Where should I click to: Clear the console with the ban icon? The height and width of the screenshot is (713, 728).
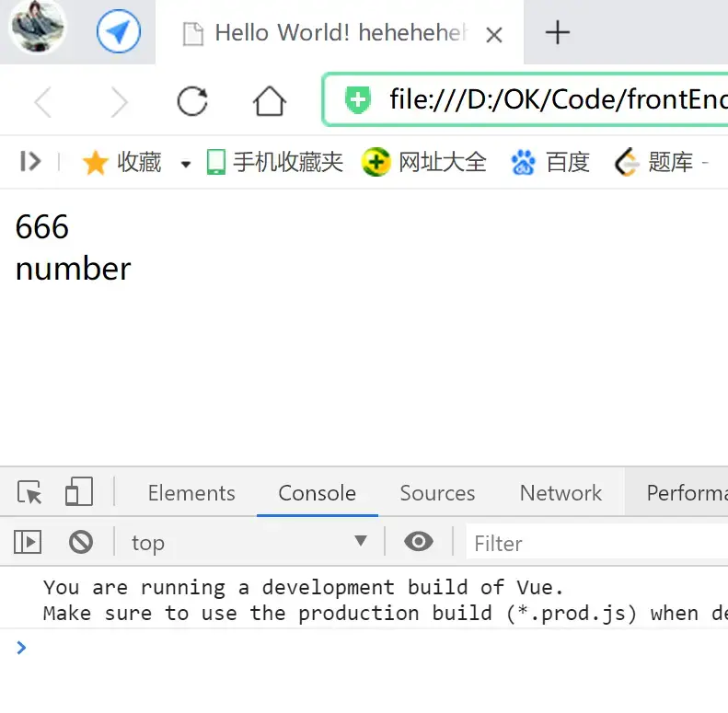pyautogui.click(x=81, y=542)
